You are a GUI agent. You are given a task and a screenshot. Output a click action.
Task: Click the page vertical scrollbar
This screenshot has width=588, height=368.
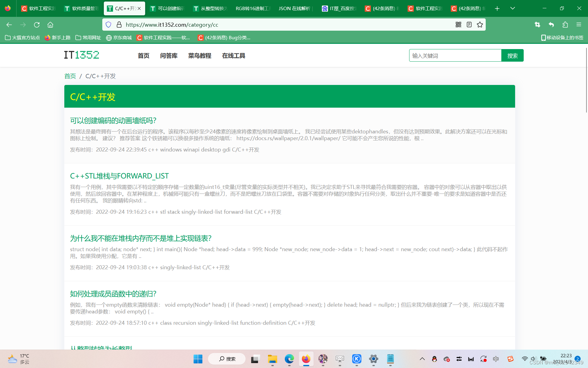click(x=586, y=80)
